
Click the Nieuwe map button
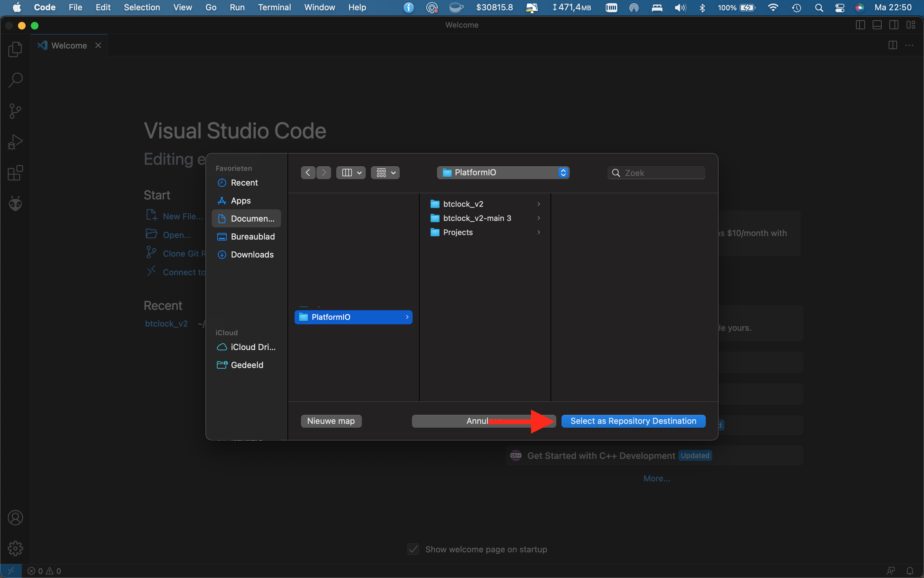331,421
